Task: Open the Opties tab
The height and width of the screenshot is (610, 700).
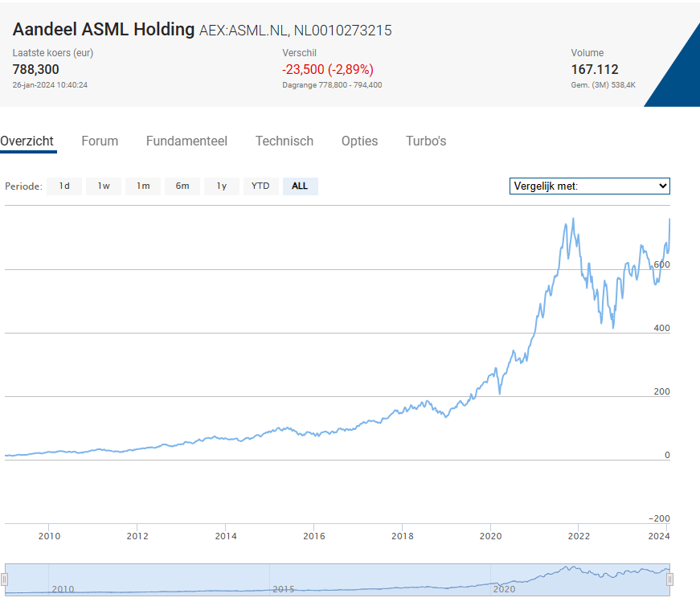Action: tap(359, 141)
